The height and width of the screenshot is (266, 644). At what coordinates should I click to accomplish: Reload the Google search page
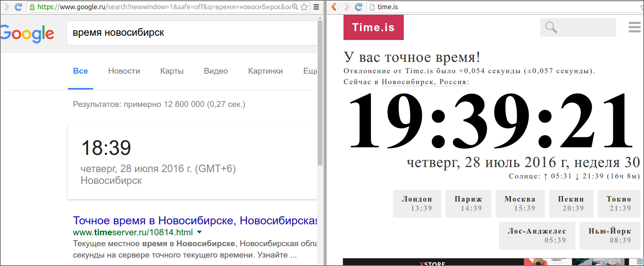18,7
